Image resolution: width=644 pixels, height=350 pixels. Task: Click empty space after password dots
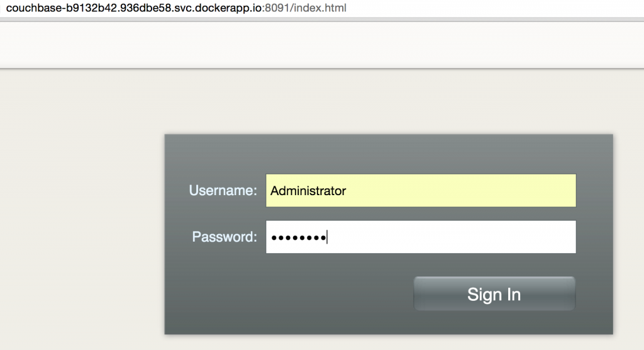(452, 237)
